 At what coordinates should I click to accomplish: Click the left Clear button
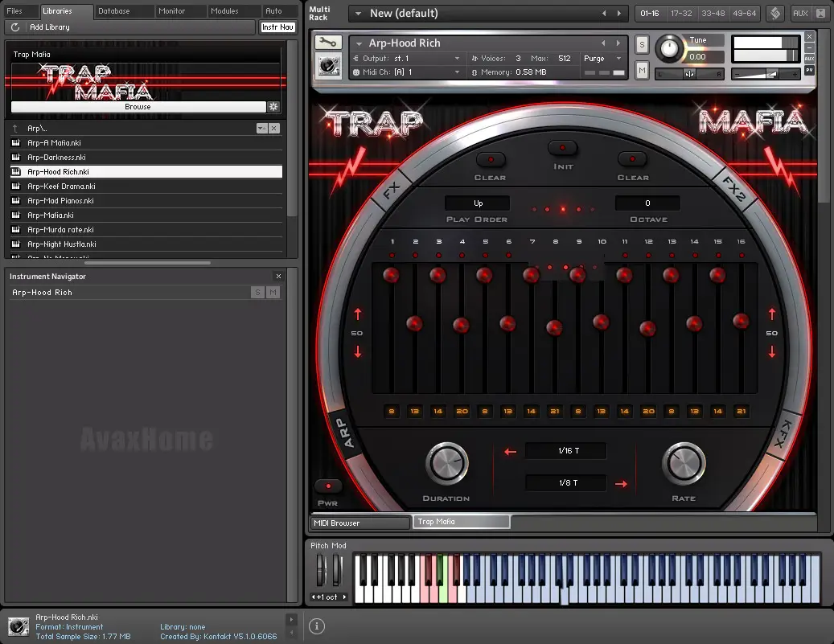(491, 159)
